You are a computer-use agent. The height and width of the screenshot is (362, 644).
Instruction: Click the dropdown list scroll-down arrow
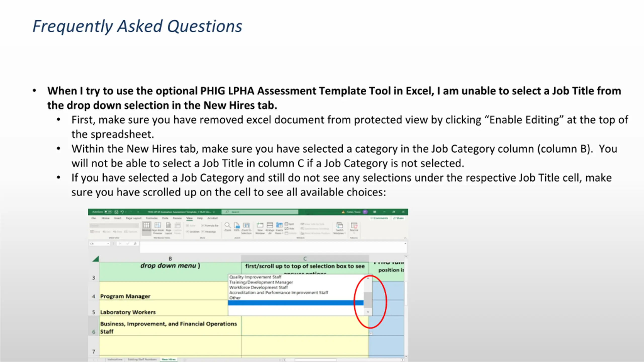click(368, 312)
